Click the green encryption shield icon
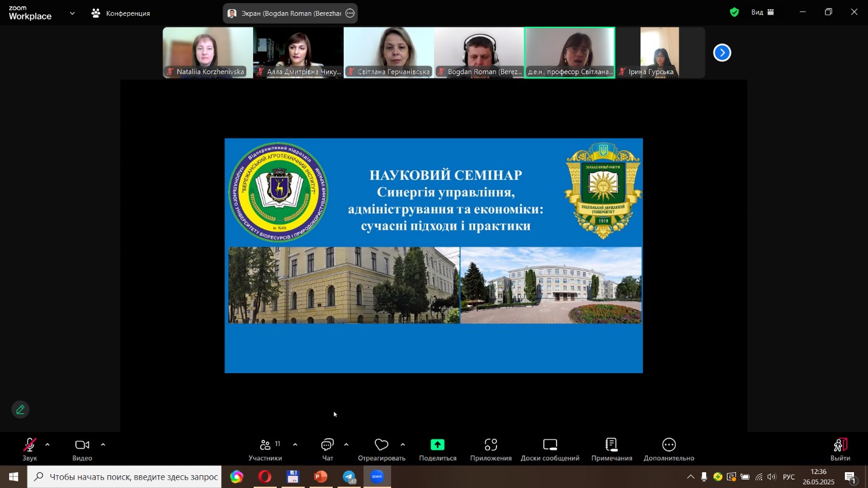Screen dimensions: 868x488 [x=734, y=12]
